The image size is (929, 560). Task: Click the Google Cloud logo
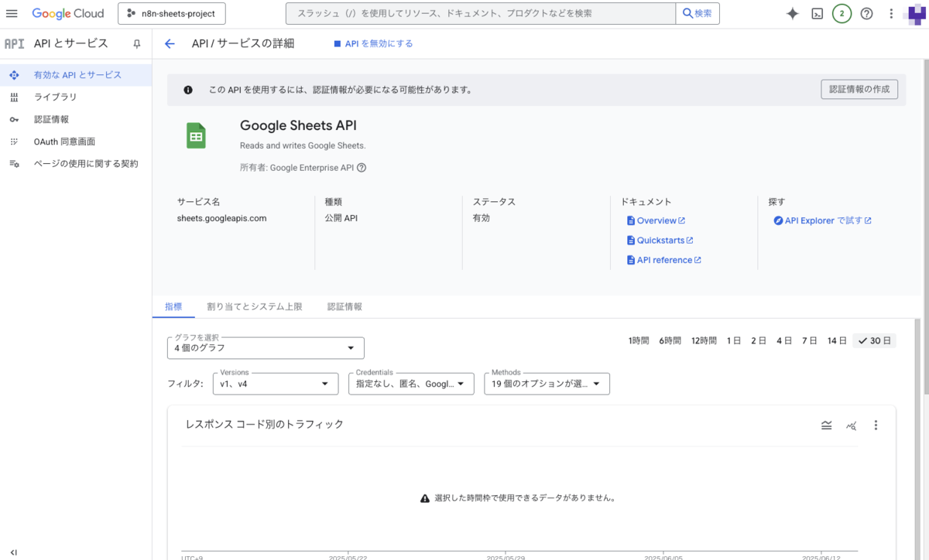click(68, 14)
